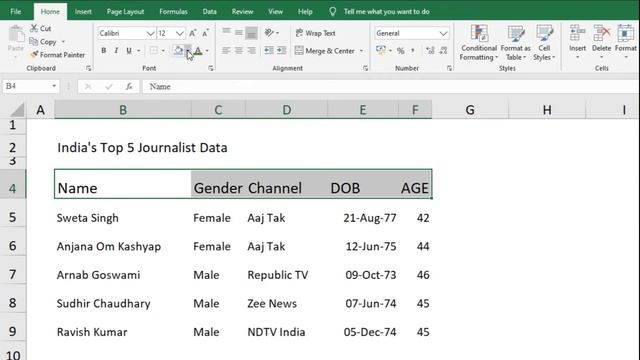Toggle Bold formatting
This screenshot has height=360, width=640.
coord(104,51)
